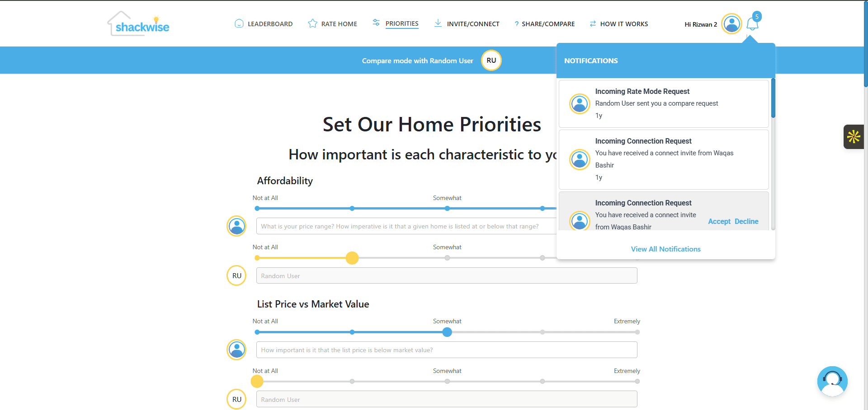Open Share/Compare from the navigation

tap(548, 24)
